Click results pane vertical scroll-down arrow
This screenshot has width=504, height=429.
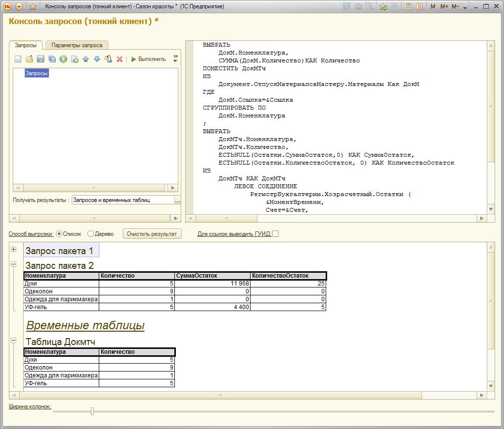tap(491, 386)
